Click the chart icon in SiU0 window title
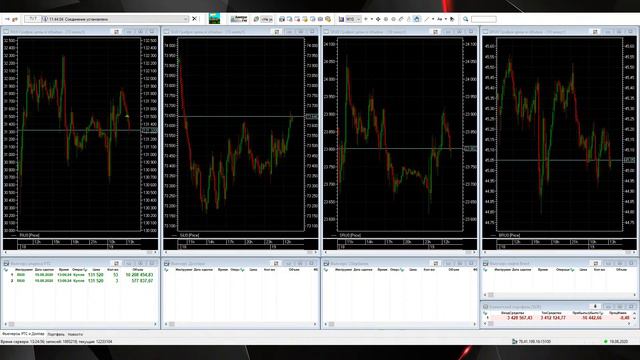The width and height of the screenshot is (640, 360). click(166, 31)
